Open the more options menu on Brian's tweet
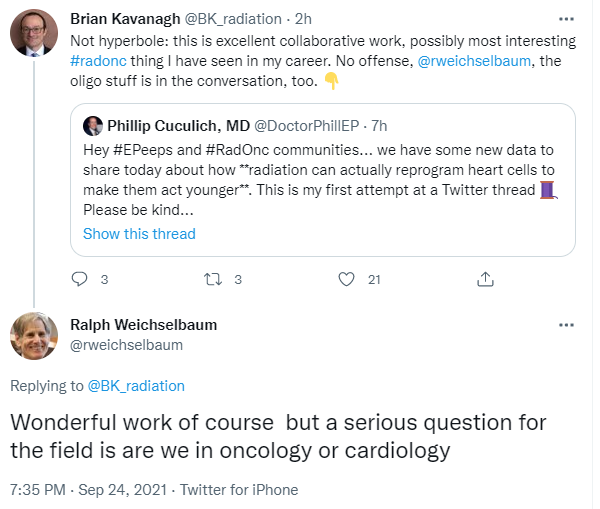 pyautogui.click(x=566, y=18)
